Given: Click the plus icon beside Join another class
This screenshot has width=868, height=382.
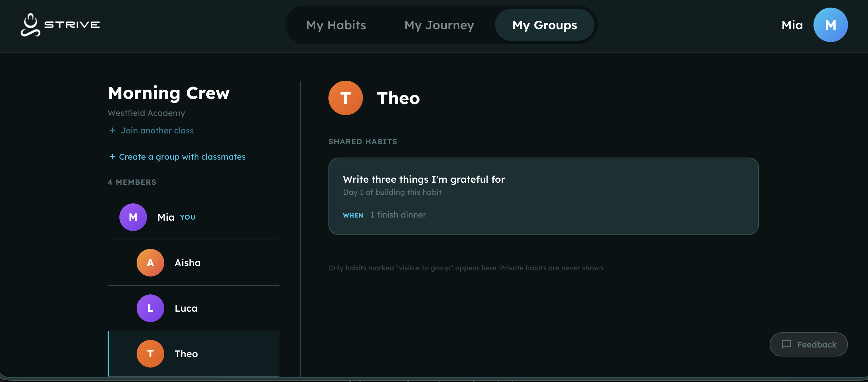Looking at the screenshot, I should (x=112, y=131).
